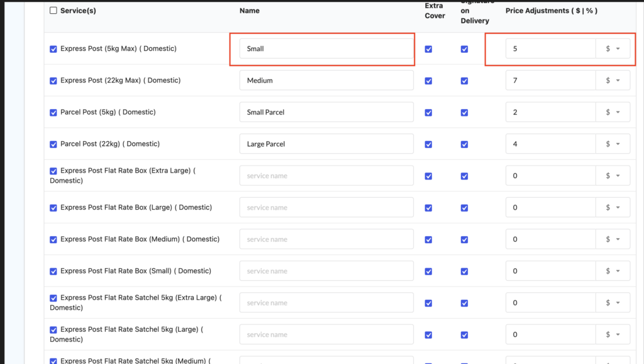
Task: Edit the name field containing Small
Action: [x=326, y=48]
